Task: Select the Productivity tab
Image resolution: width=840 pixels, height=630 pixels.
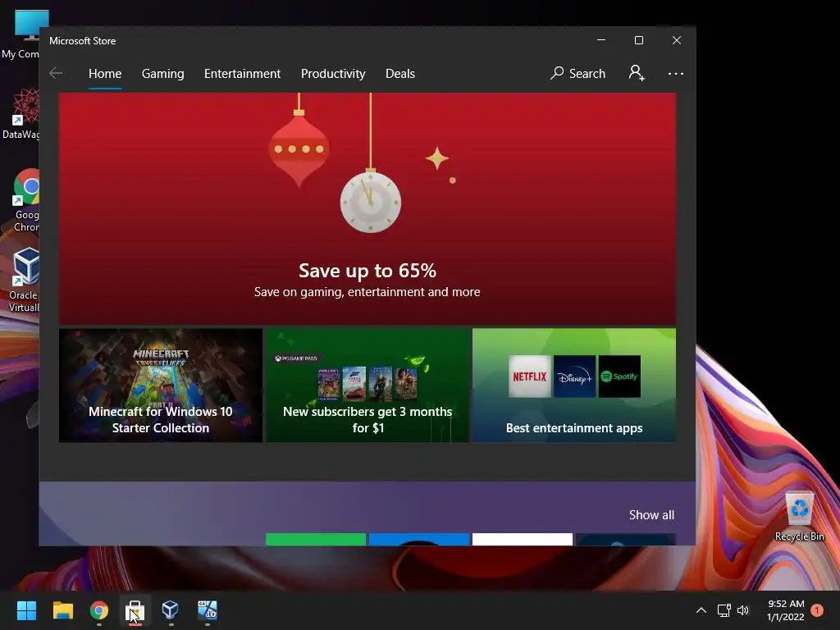Action: [333, 73]
